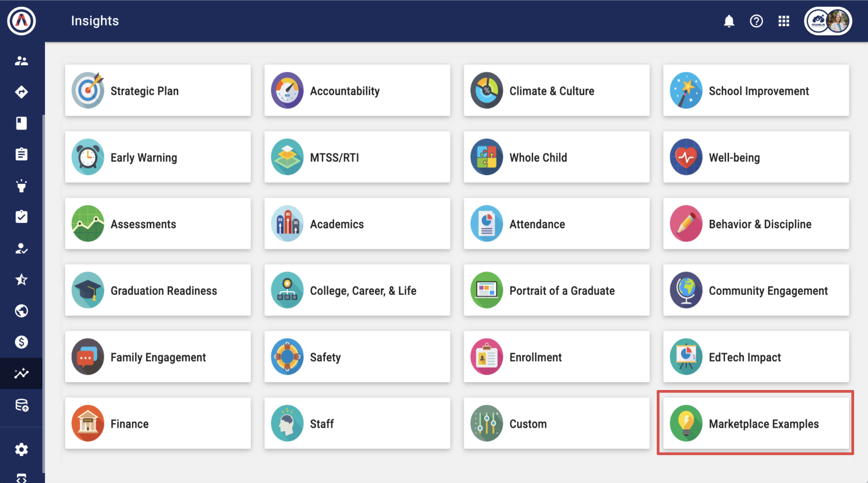
Task: Open the apps grid launcher
Action: click(784, 21)
